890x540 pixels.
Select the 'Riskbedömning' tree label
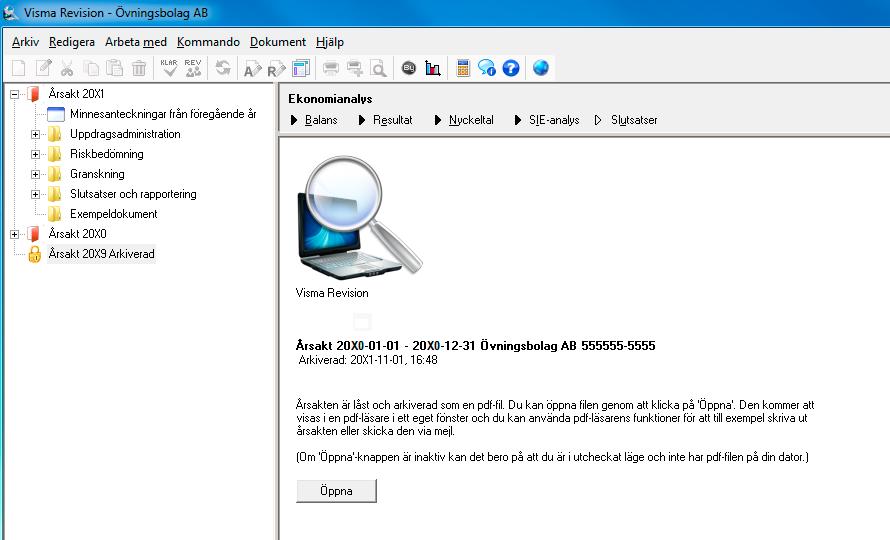(107, 154)
